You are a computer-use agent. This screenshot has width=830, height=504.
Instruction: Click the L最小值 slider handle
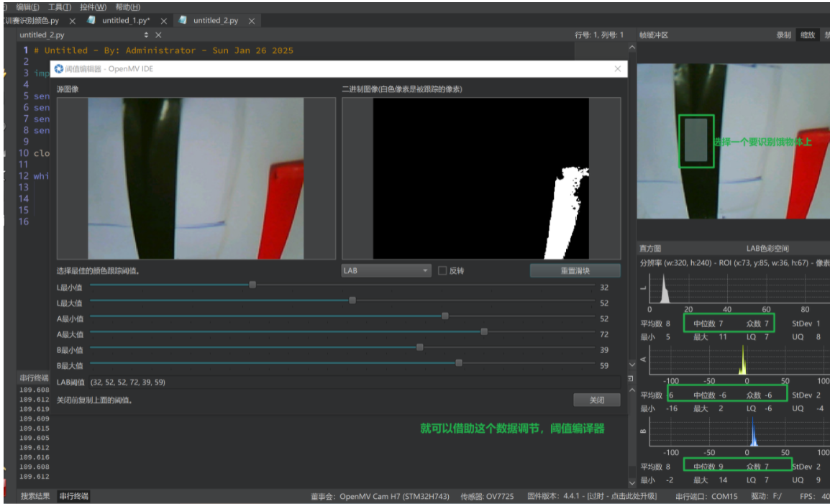click(x=252, y=284)
